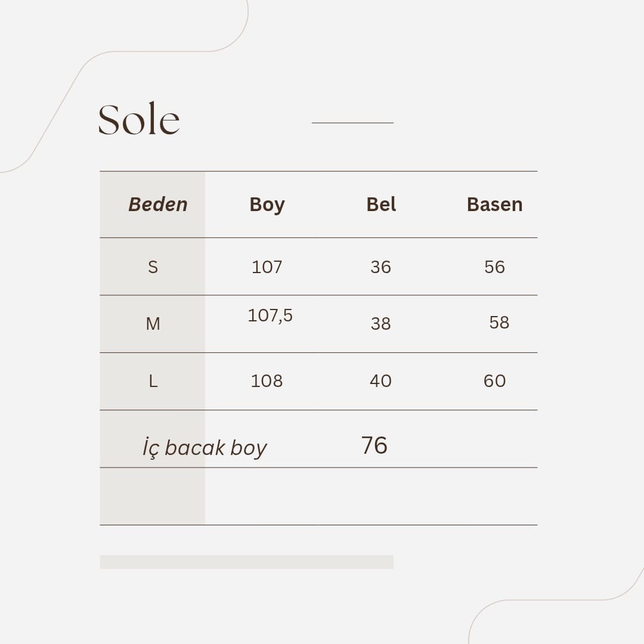Click the 60 Basen value

(494, 380)
